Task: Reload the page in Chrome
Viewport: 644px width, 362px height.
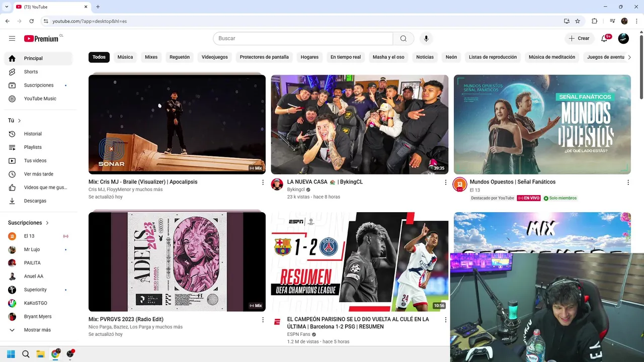Action: [32, 21]
